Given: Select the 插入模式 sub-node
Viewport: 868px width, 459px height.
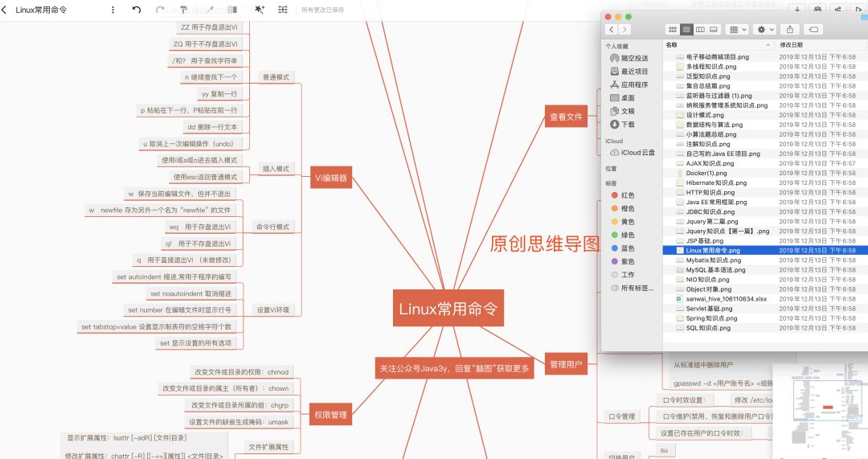Looking at the screenshot, I should tap(276, 169).
